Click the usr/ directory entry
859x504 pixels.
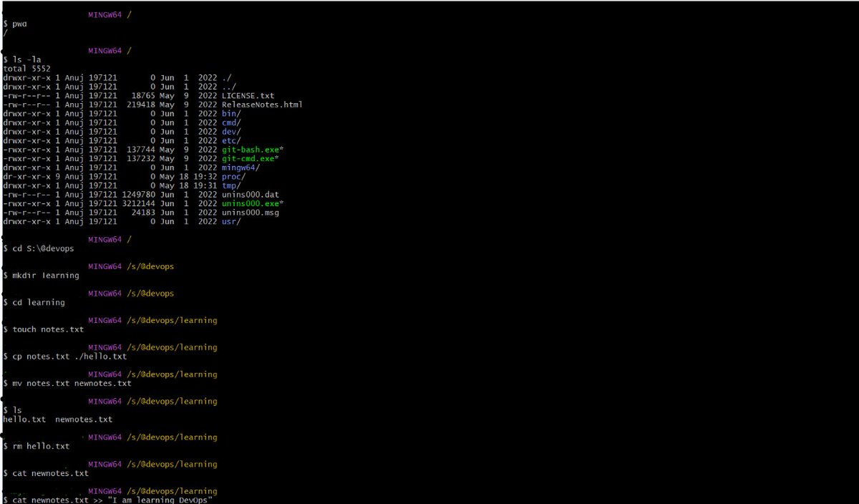tap(231, 221)
